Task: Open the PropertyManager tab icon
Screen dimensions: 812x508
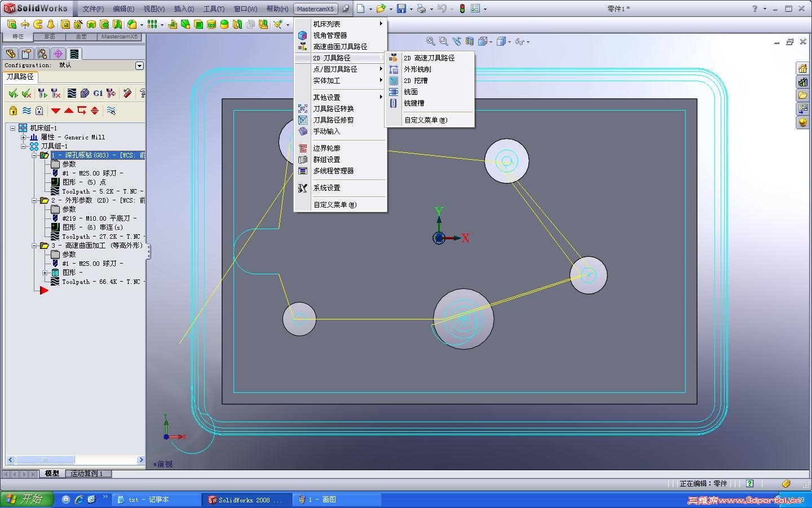Action: 26,54
